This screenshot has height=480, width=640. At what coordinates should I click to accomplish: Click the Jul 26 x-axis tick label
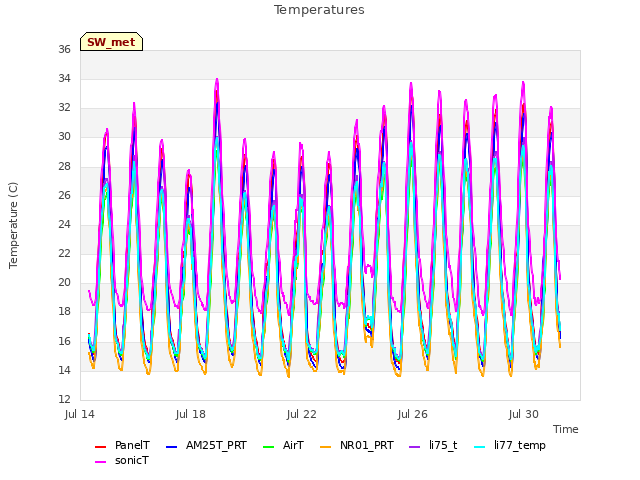click(413, 414)
